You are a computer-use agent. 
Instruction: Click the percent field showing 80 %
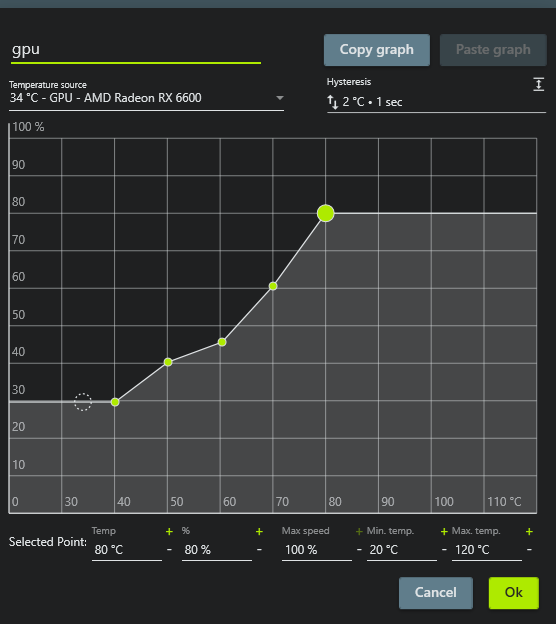click(x=217, y=550)
